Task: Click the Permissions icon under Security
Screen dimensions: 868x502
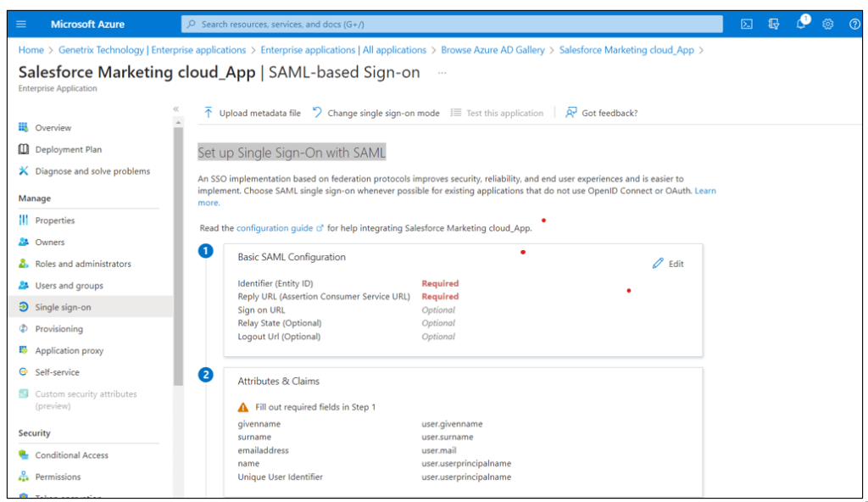Action: tap(23, 477)
